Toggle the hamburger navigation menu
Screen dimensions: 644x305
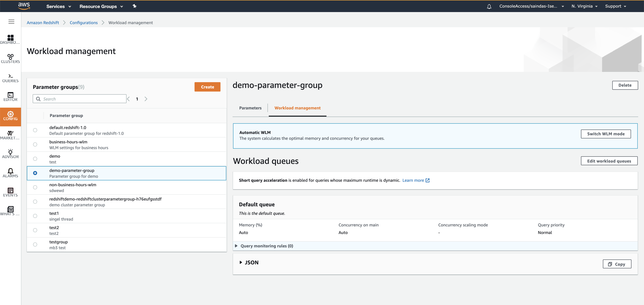point(11,22)
